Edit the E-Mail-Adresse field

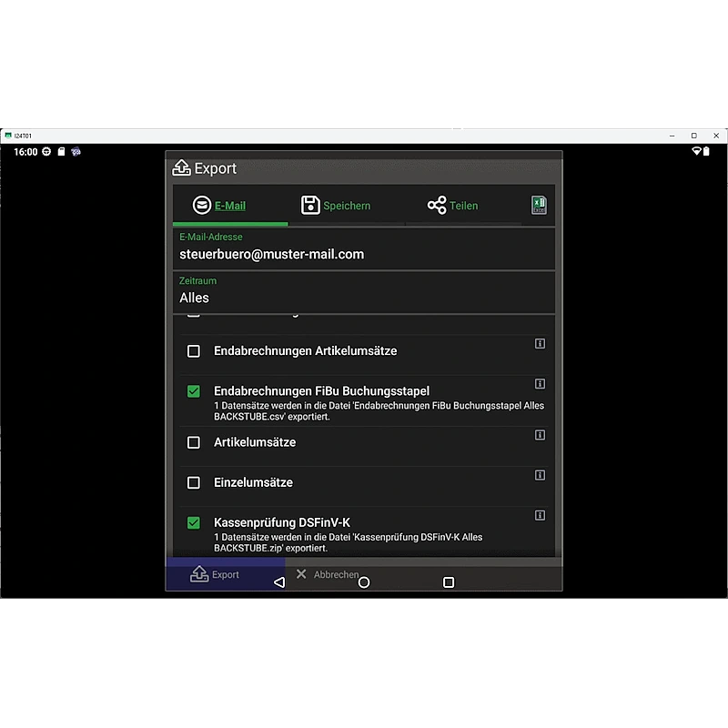point(363,248)
